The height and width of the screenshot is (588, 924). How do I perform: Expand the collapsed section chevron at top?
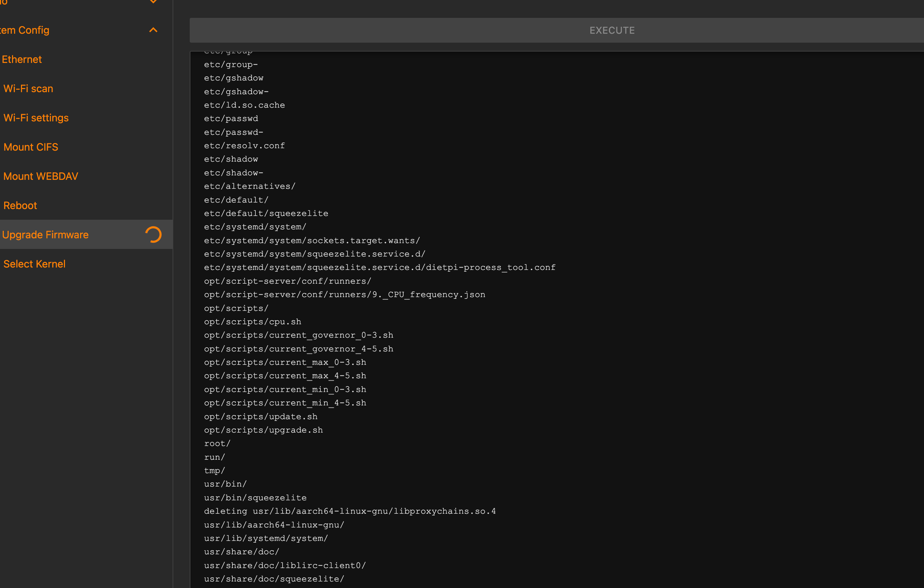coord(153,1)
